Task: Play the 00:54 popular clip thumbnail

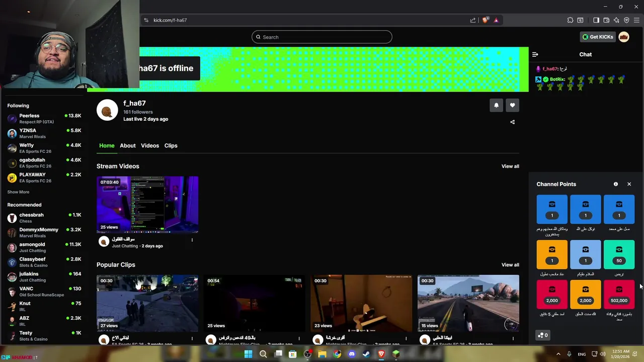Action: (254, 303)
